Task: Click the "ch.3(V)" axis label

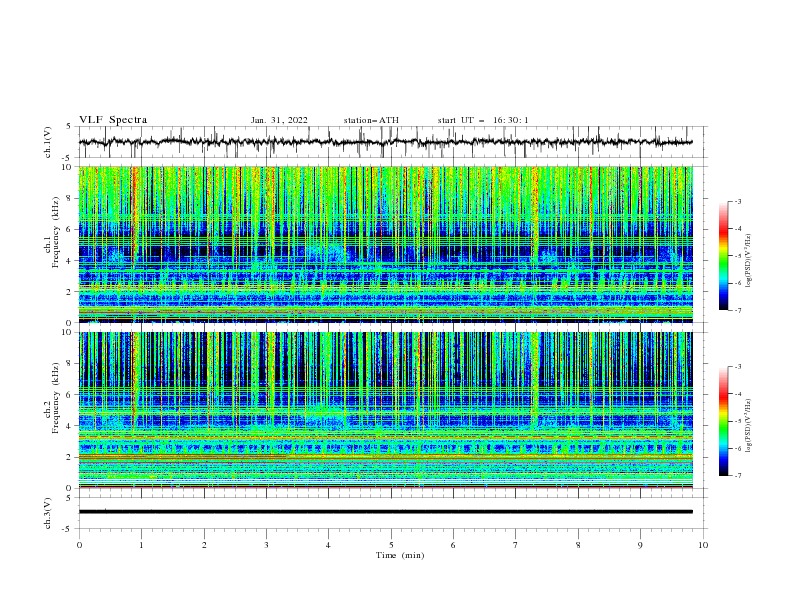Action: pyautogui.click(x=48, y=513)
